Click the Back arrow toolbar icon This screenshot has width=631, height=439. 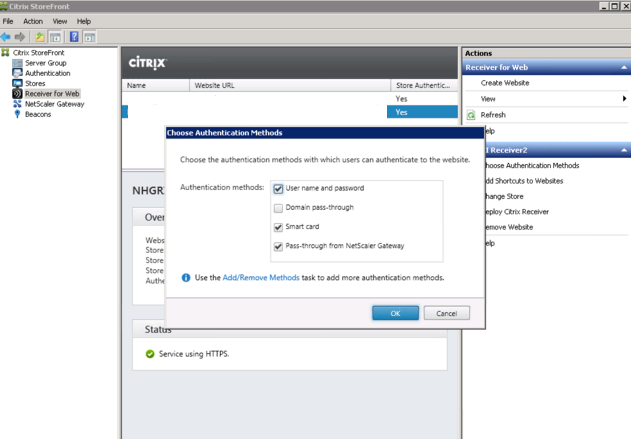7,37
